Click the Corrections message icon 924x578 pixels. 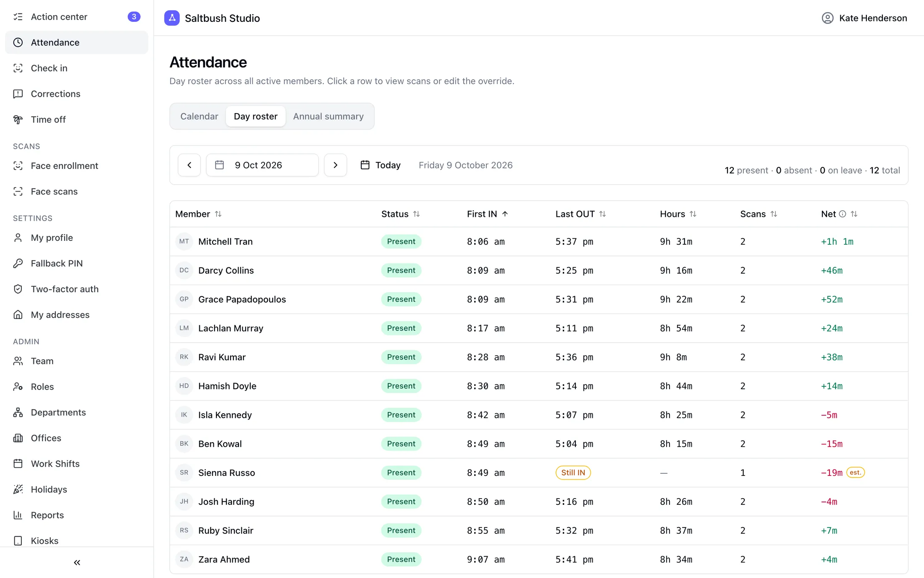(x=18, y=94)
